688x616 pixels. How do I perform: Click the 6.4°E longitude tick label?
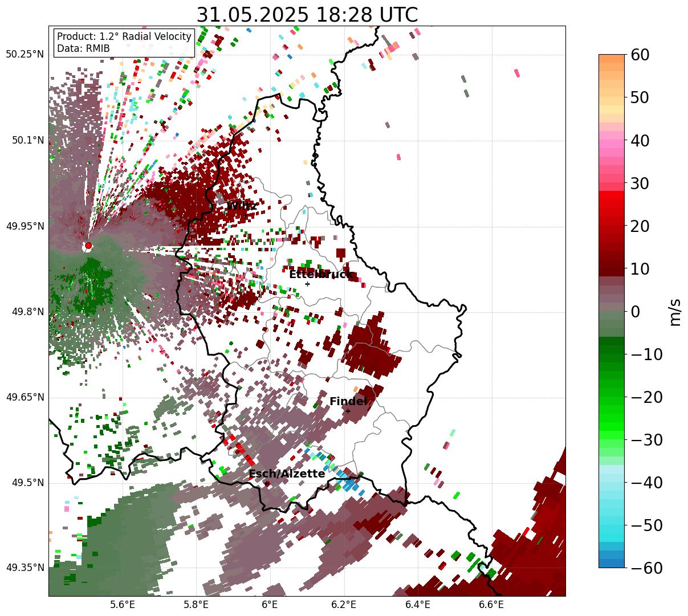(x=418, y=604)
